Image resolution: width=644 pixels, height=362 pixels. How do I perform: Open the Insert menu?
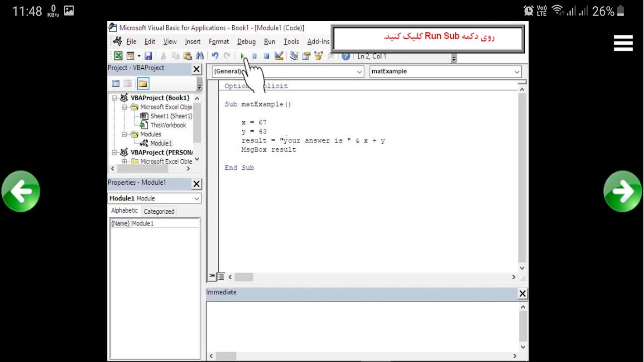(x=192, y=42)
